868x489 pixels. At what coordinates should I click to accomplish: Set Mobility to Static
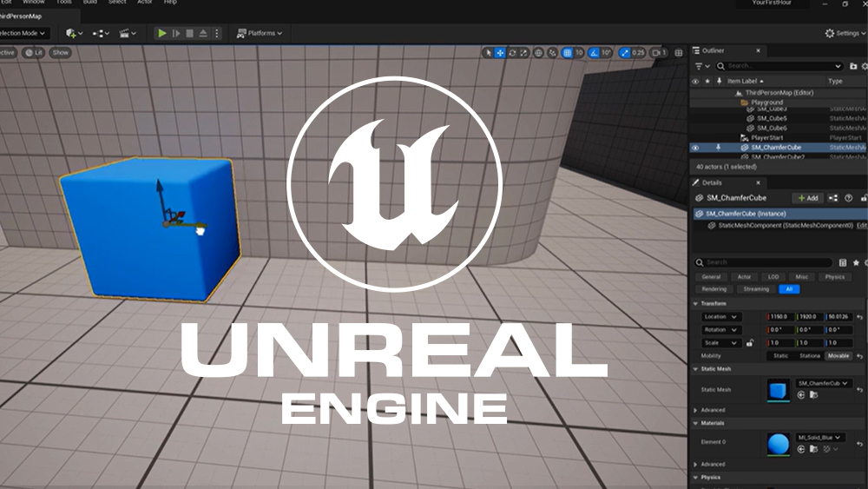coord(781,356)
